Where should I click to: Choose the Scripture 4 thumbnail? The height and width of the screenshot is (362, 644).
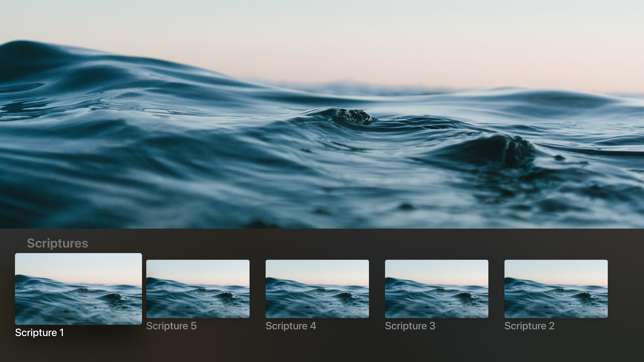click(317, 289)
